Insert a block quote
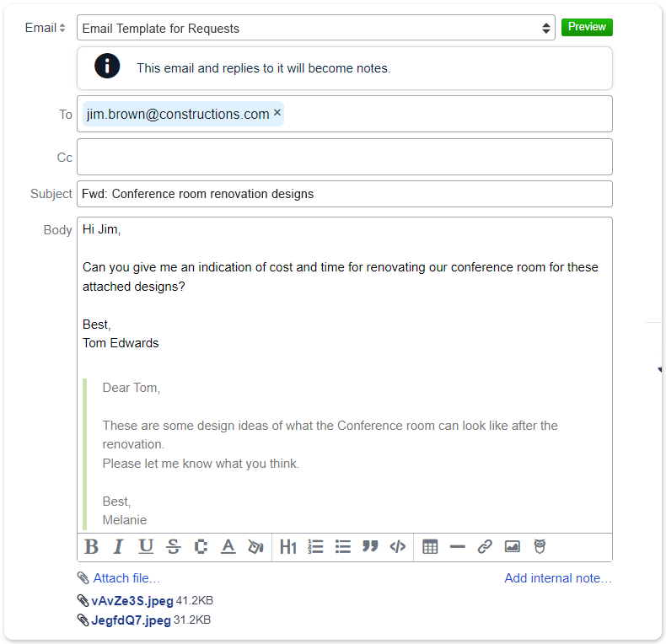This screenshot has height=644, width=666. click(x=370, y=547)
